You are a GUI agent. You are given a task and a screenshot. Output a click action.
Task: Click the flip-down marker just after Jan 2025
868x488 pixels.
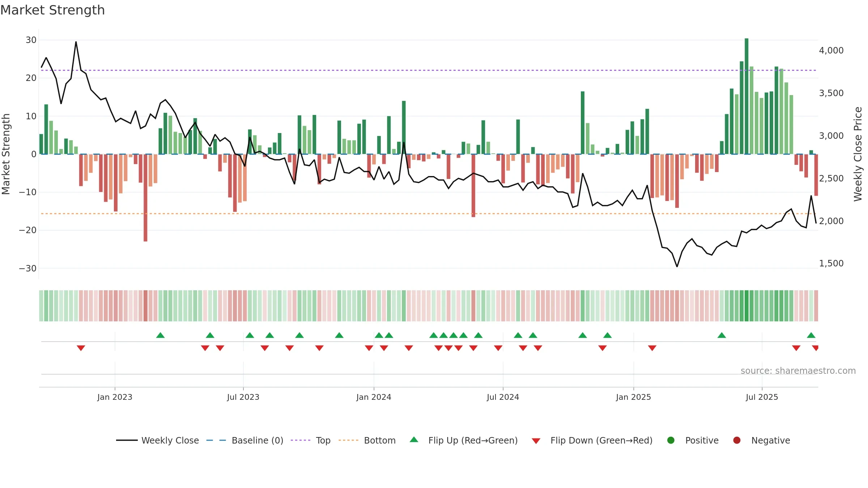[x=652, y=348]
